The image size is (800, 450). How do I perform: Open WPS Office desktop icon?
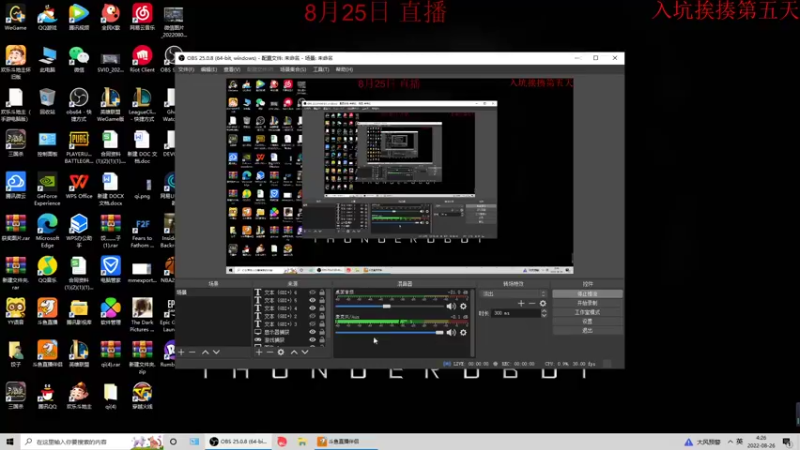79,186
